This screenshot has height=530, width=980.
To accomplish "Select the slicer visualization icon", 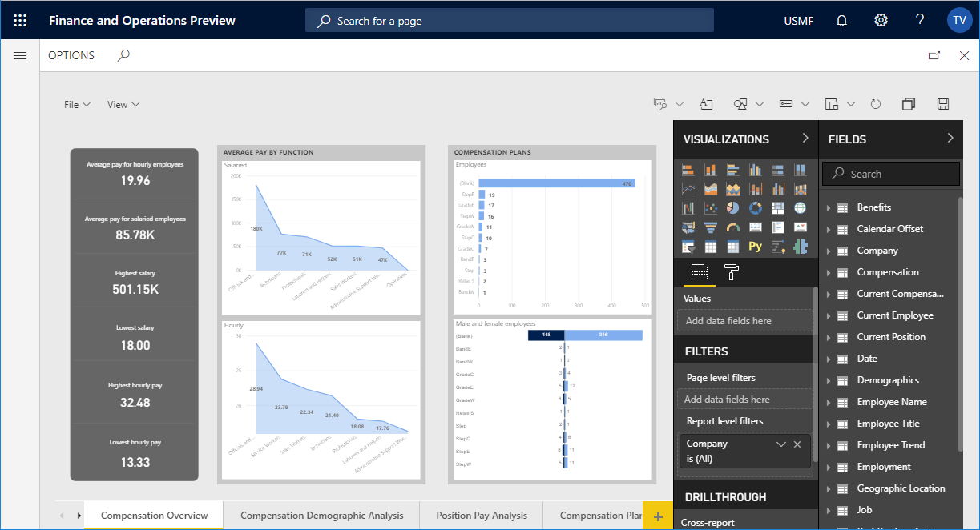I will point(688,246).
